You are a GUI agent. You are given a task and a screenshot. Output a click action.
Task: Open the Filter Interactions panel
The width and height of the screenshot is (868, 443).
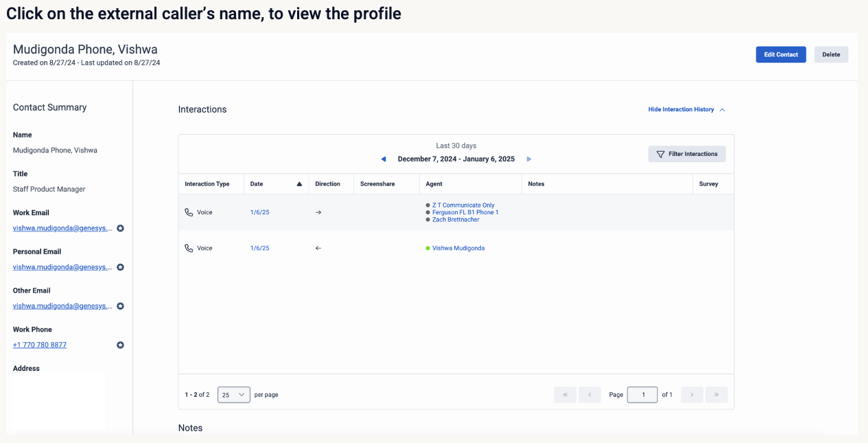(687, 155)
